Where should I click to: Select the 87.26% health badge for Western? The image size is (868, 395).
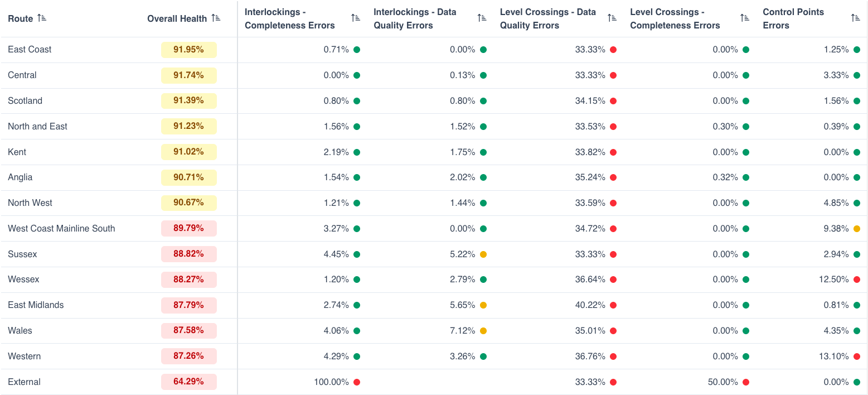coord(189,356)
